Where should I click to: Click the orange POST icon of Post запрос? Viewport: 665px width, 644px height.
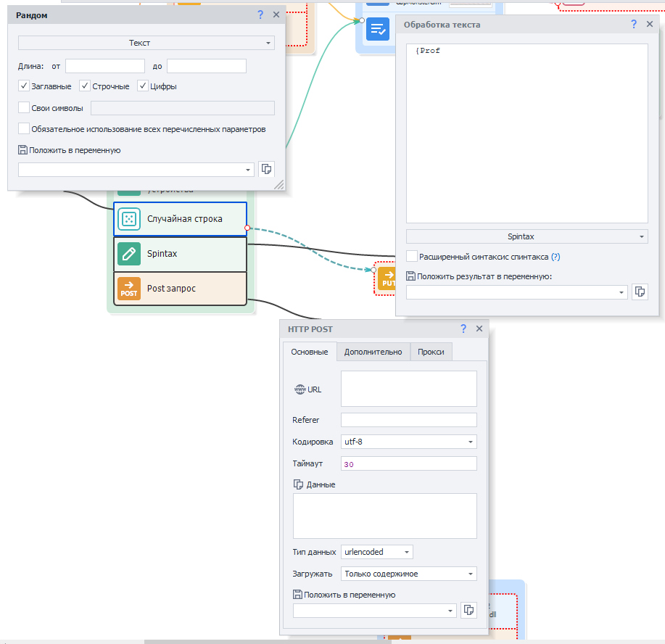tap(129, 289)
